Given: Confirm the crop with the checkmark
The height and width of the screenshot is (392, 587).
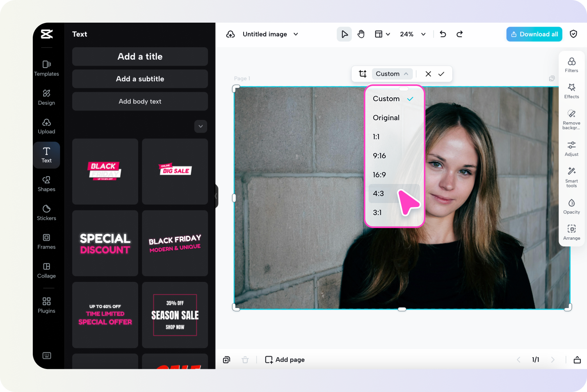Looking at the screenshot, I should pos(441,74).
